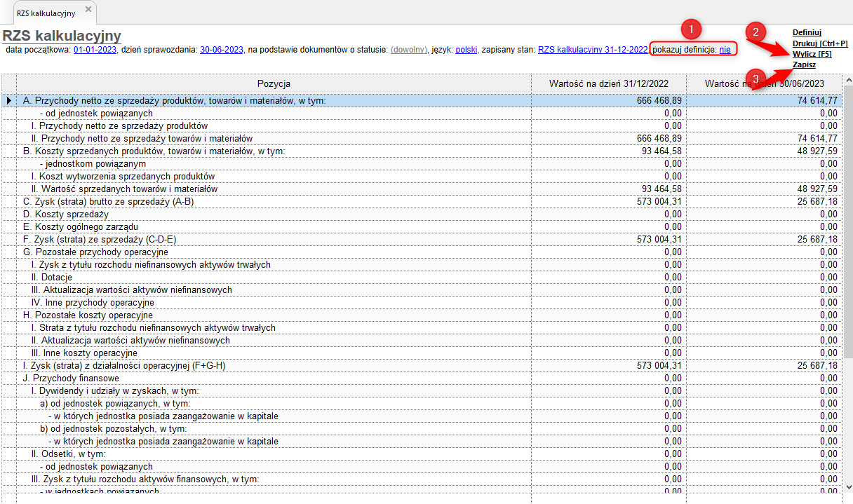
Task: Click the current row indicator arrow
Action: click(x=8, y=101)
